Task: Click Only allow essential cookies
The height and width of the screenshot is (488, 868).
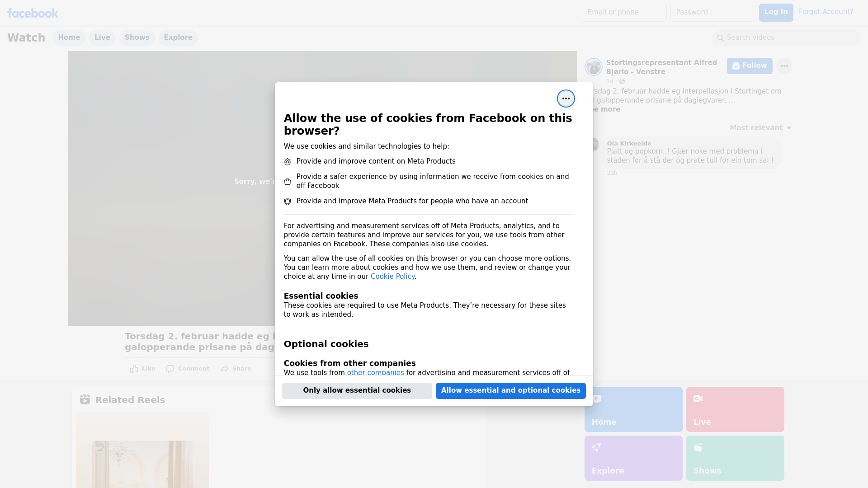Action: 357,390
